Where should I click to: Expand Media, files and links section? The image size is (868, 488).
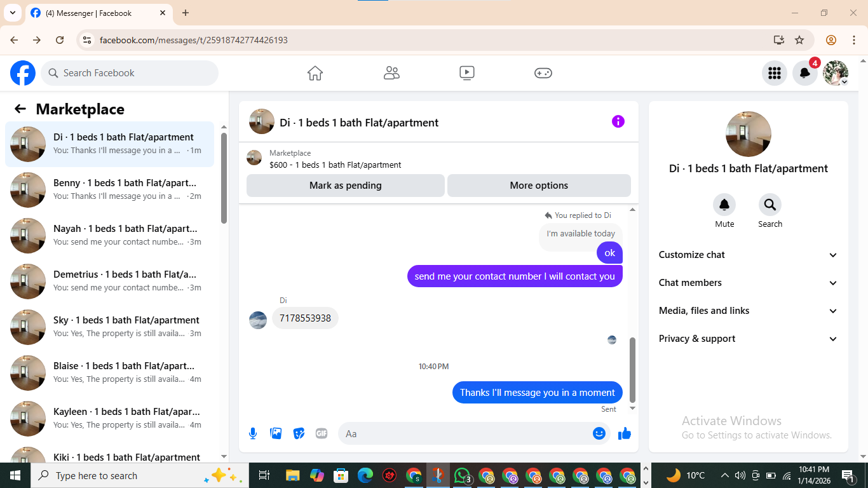pyautogui.click(x=748, y=311)
